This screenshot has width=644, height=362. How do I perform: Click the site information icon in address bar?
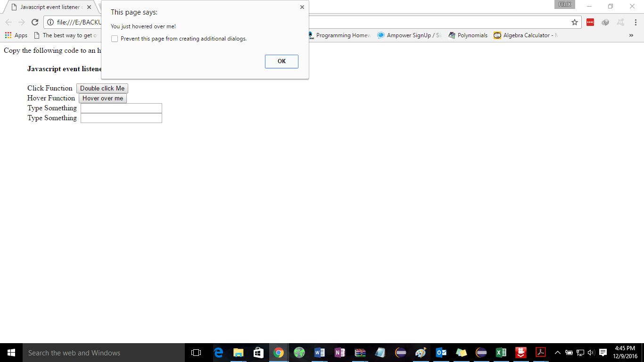coord(50,22)
